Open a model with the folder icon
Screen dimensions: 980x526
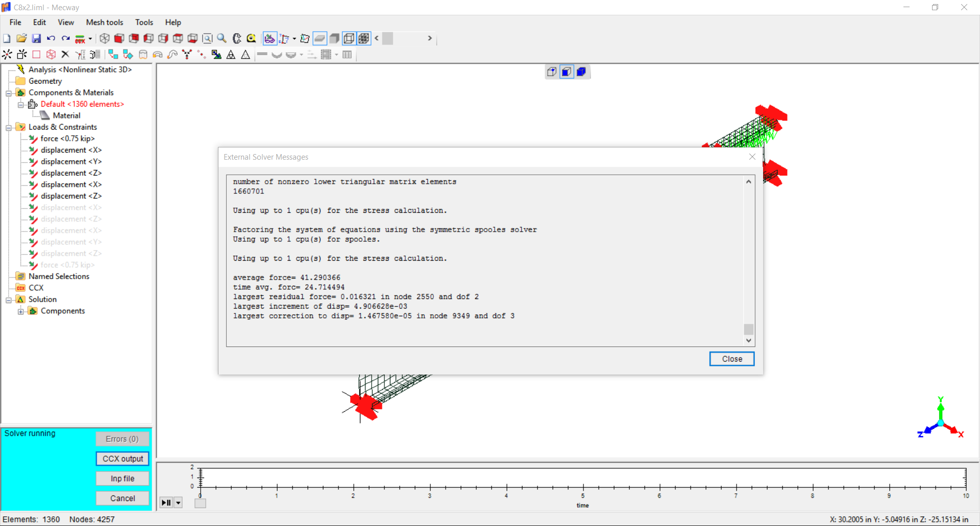point(21,38)
